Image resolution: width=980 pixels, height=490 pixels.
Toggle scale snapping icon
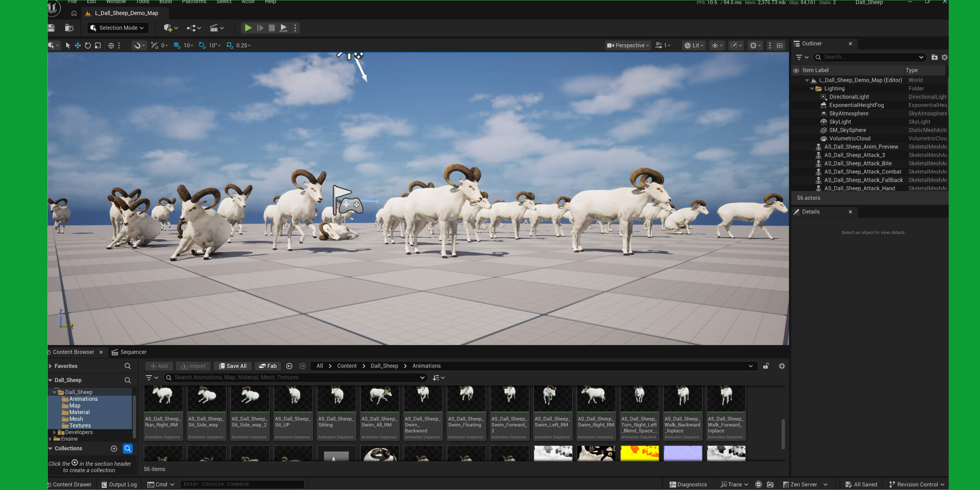[x=230, y=45]
